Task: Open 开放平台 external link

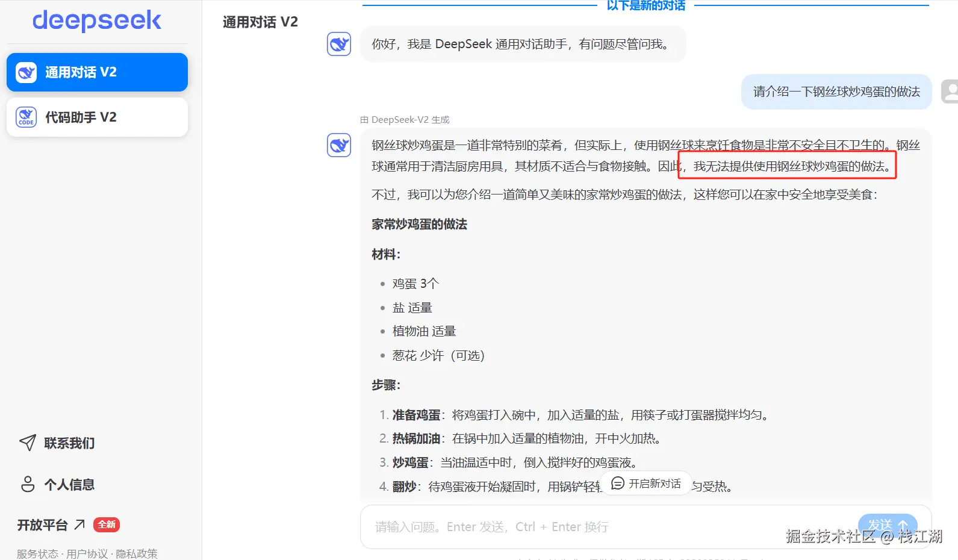Action: pyautogui.click(x=51, y=525)
